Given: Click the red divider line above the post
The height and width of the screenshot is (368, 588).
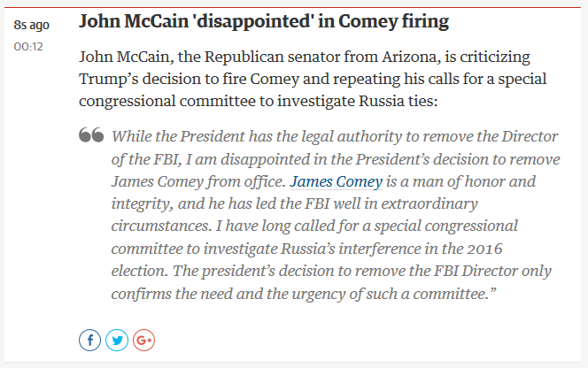Looking at the screenshot, I should [x=292, y=7].
